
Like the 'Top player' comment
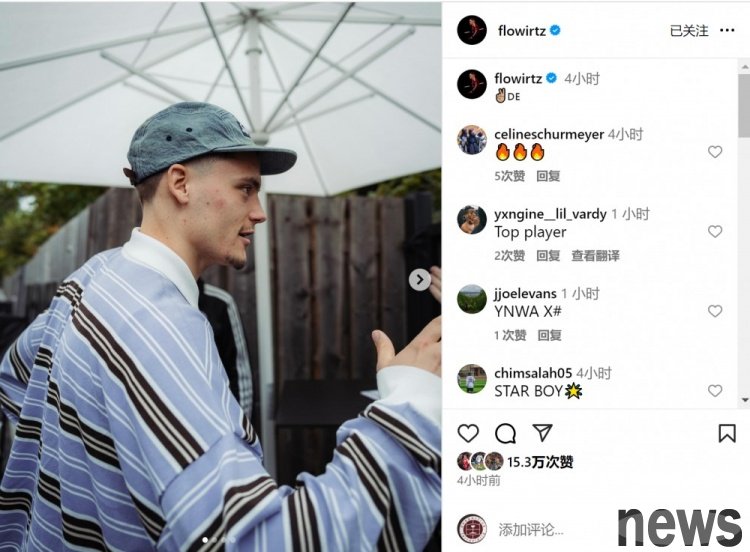pos(715,232)
